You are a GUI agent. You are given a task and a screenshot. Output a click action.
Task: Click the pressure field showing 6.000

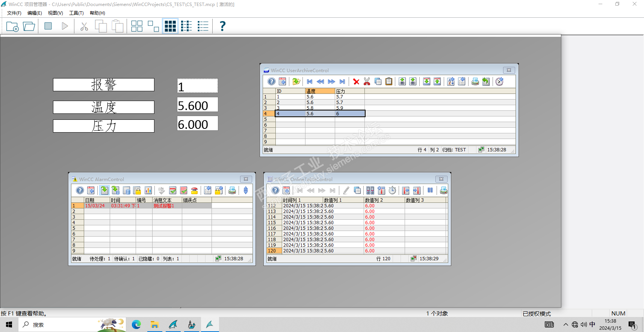pyautogui.click(x=198, y=124)
